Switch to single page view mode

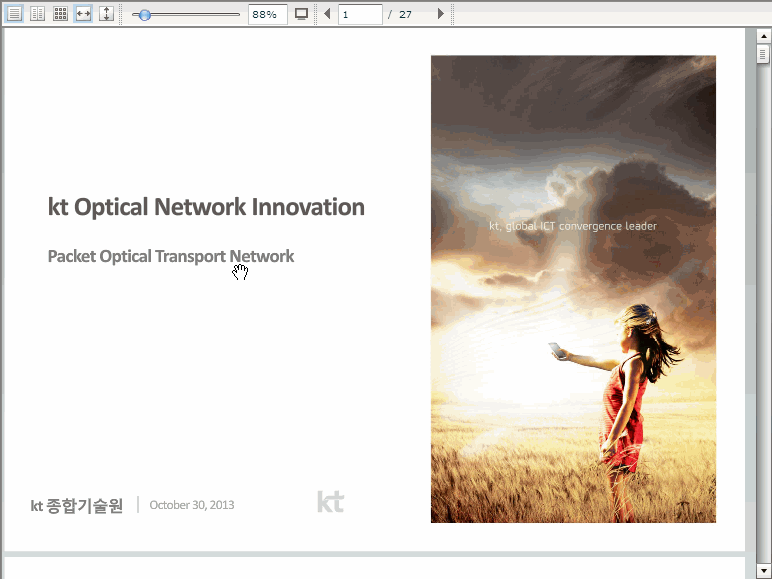(x=14, y=14)
